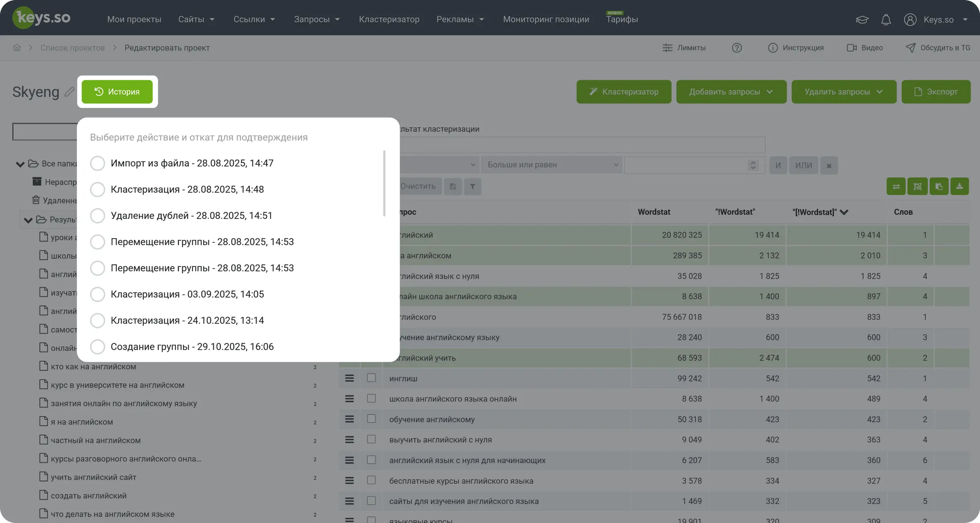Open the help question mark icon
Screen dimensions: 980x523
click(737, 48)
